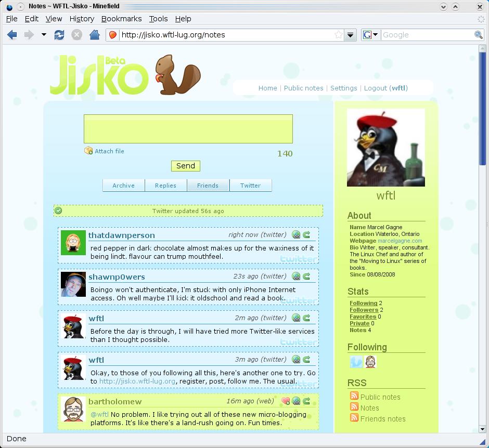The width and height of the screenshot is (489, 448).
Task: Open the Help menu
Action: [x=183, y=19]
